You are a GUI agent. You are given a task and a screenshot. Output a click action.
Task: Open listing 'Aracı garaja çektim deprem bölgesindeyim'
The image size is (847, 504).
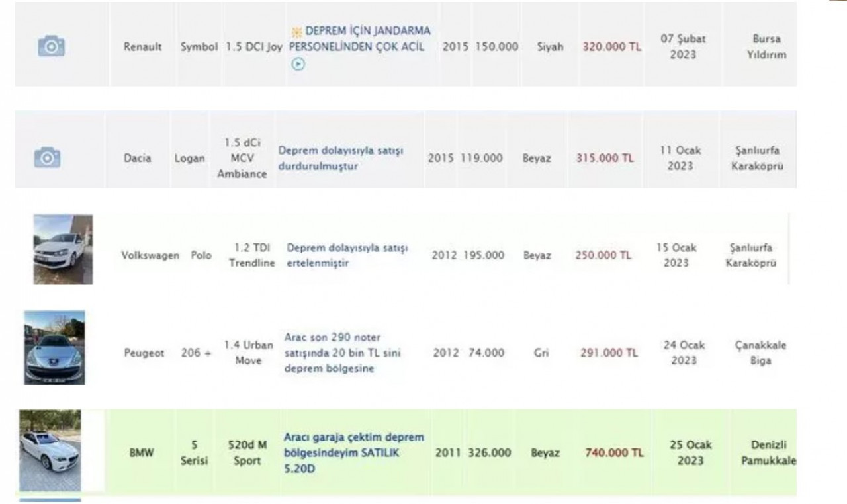pos(354,453)
